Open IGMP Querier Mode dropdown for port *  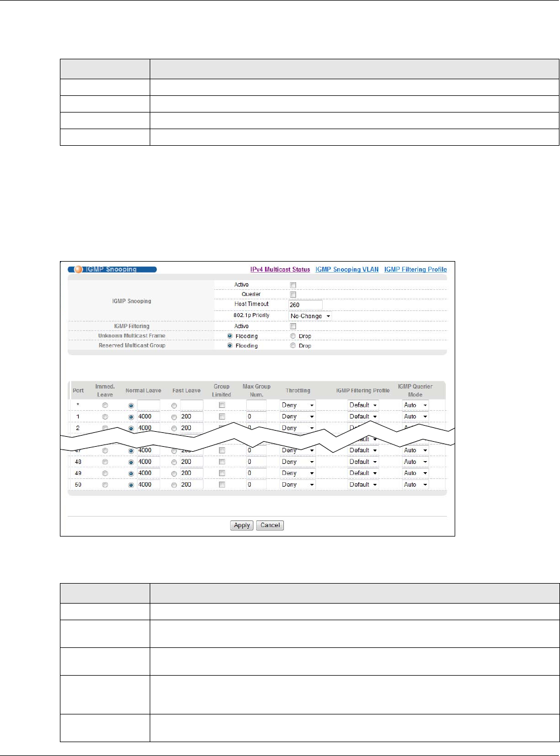point(416,405)
